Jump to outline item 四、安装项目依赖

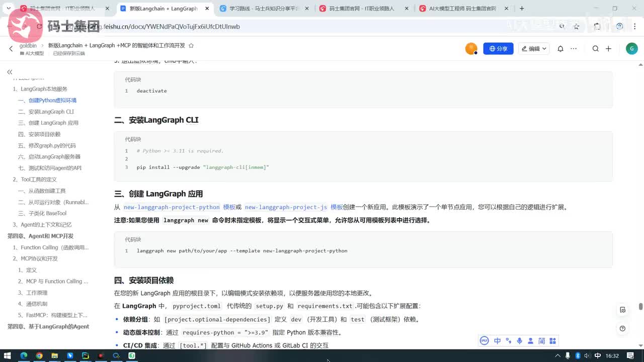coord(39,134)
